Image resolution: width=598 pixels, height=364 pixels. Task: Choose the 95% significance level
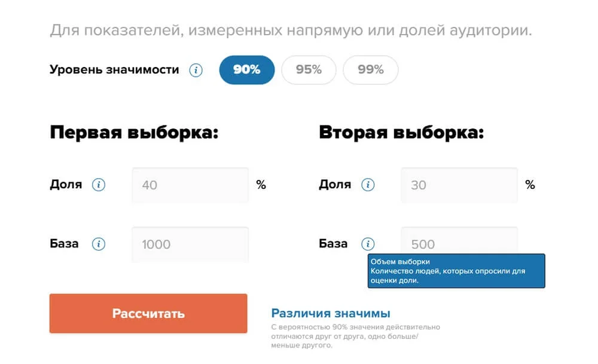pos(309,70)
